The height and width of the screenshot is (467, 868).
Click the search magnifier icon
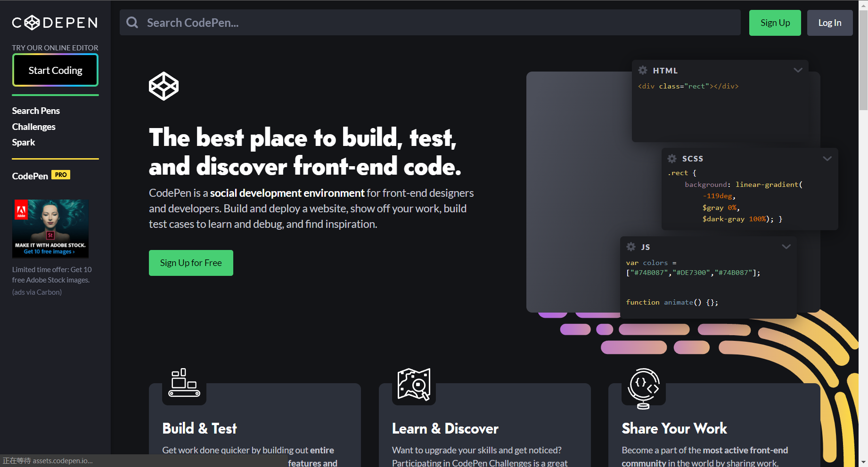tap(132, 23)
